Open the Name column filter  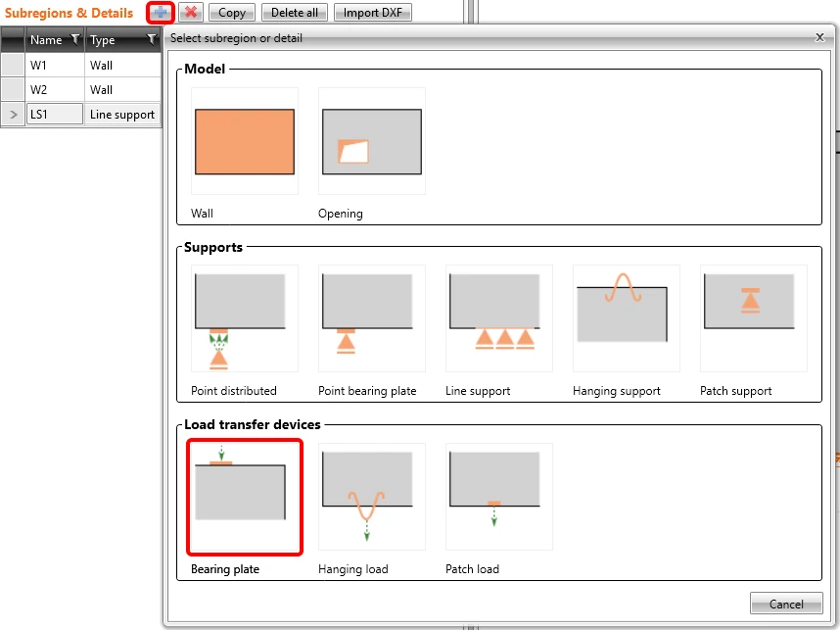point(75,39)
